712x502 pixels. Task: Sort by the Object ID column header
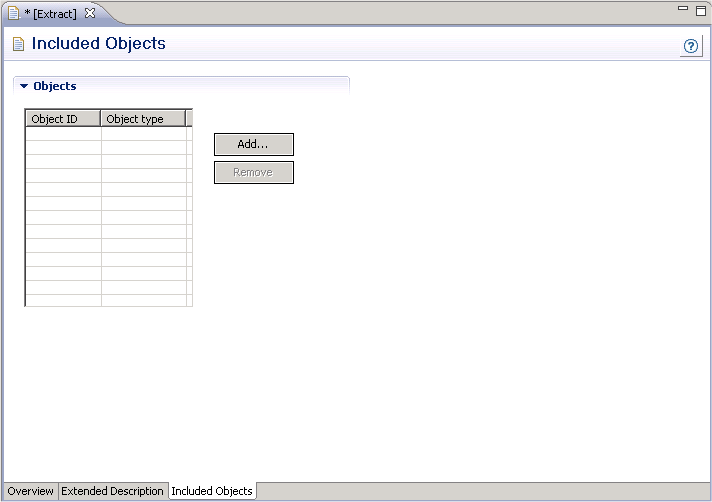(x=63, y=119)
